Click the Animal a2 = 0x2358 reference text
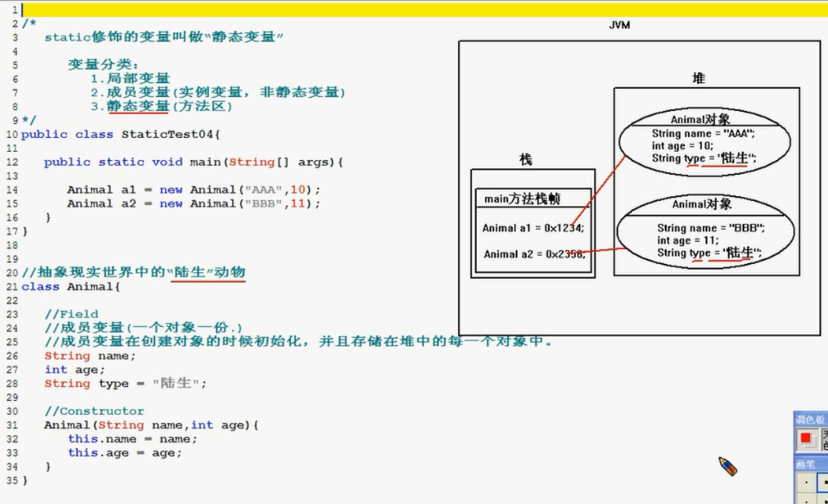Image resolution: width=828 pixels, height=504 pixels. [x=534, y=254]
